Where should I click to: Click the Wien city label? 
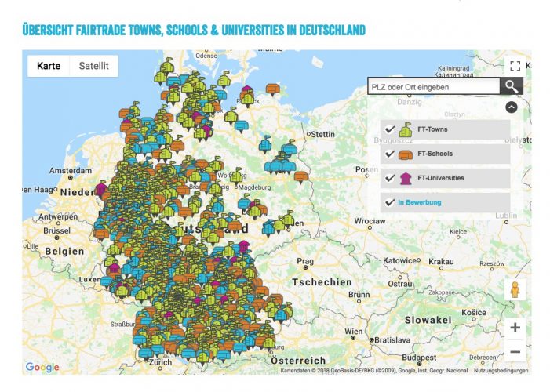point(354,332)
